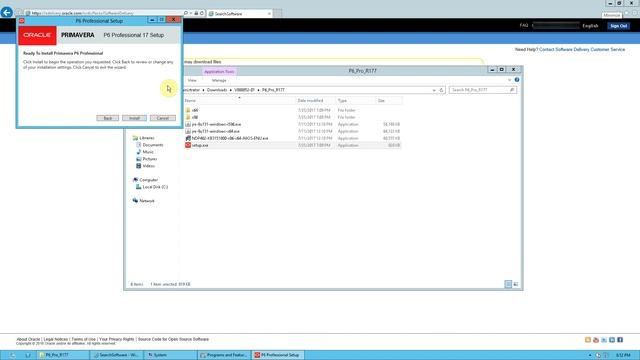
Task: Sort files by Name column header
Action: (190, 100)
